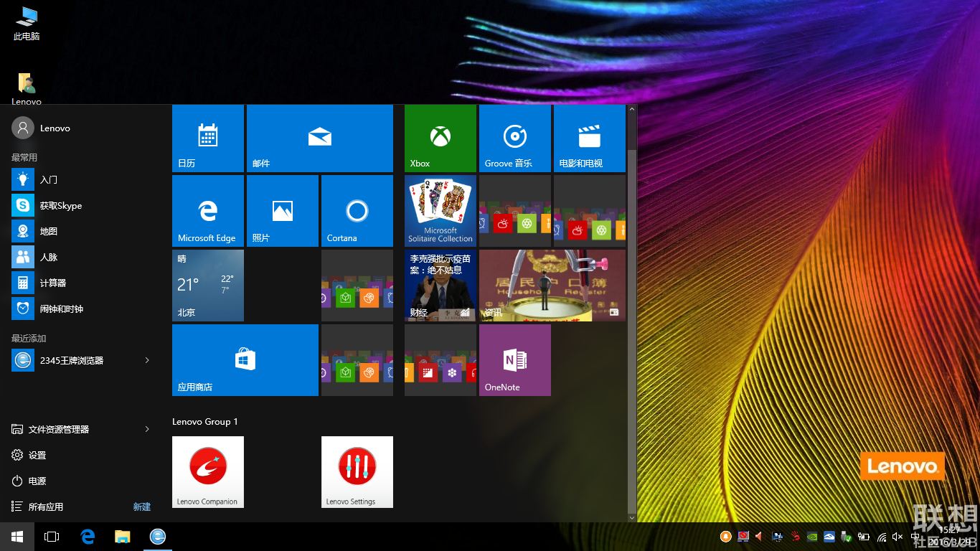Expand the 2345王牌浏览器 jump list arrow
Image resolution: width=980 pixels, height=551 pixels.
pyautogui.click(x=147, y=360)
